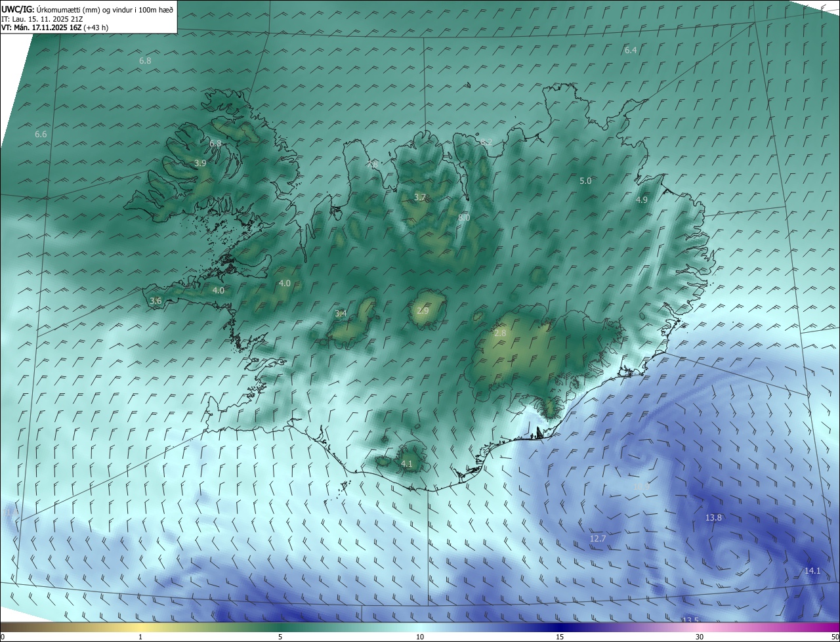The width and height of the screenshot is (840, 642).
Task: Click the colorbar tick labelled 50
Action: (835, 637)
